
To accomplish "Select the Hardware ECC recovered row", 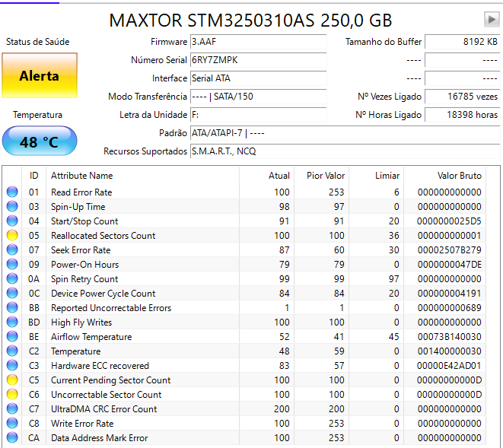I will tap(245, 365).
